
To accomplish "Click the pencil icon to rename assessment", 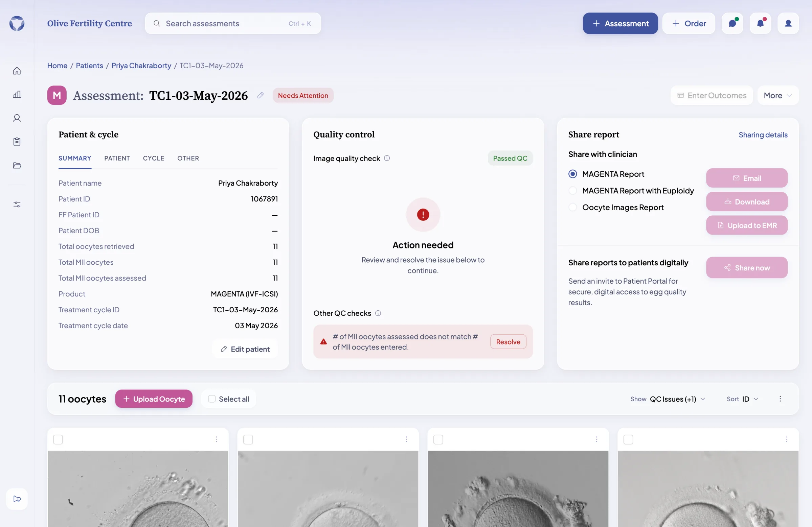I will pyautogui.click(x=260, y=95).
